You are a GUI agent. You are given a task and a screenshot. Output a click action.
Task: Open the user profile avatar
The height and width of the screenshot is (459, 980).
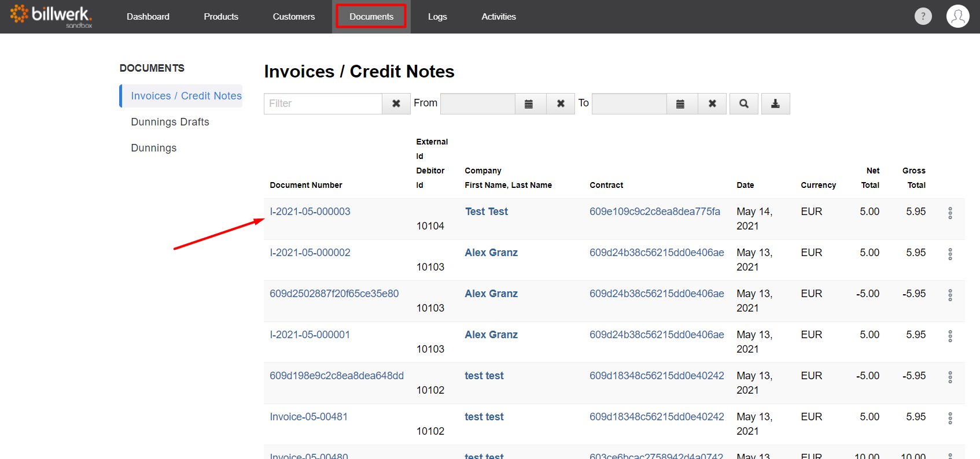tap(957, 16)
